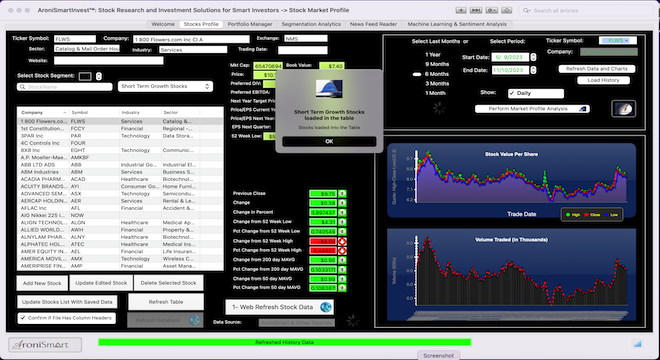Select the 3PAR Inc table row
Viewport: 660px width, 360px height.
pos(120,136)
